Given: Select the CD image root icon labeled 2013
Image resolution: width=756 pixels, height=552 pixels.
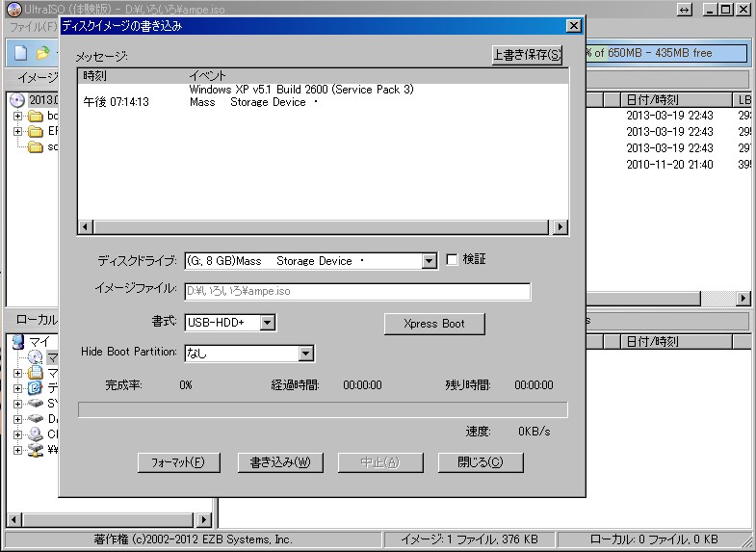Looking at the screenshot, I should pyautogui.click(x=17, y=100).
